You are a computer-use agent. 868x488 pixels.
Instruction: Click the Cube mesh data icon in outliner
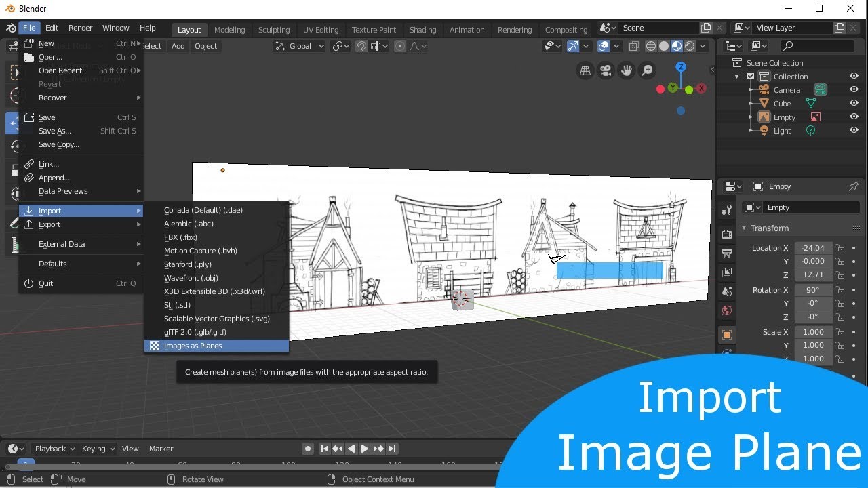[x=810, y=104]
